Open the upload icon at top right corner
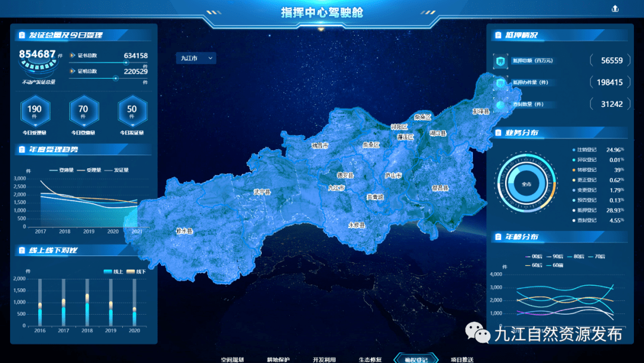 615,8
